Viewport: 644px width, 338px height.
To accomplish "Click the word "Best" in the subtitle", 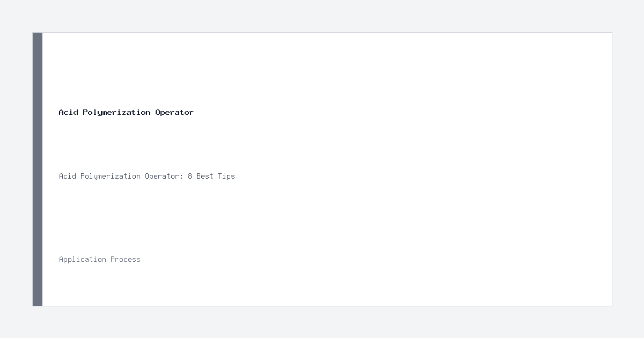I will [x=205, y=176].
